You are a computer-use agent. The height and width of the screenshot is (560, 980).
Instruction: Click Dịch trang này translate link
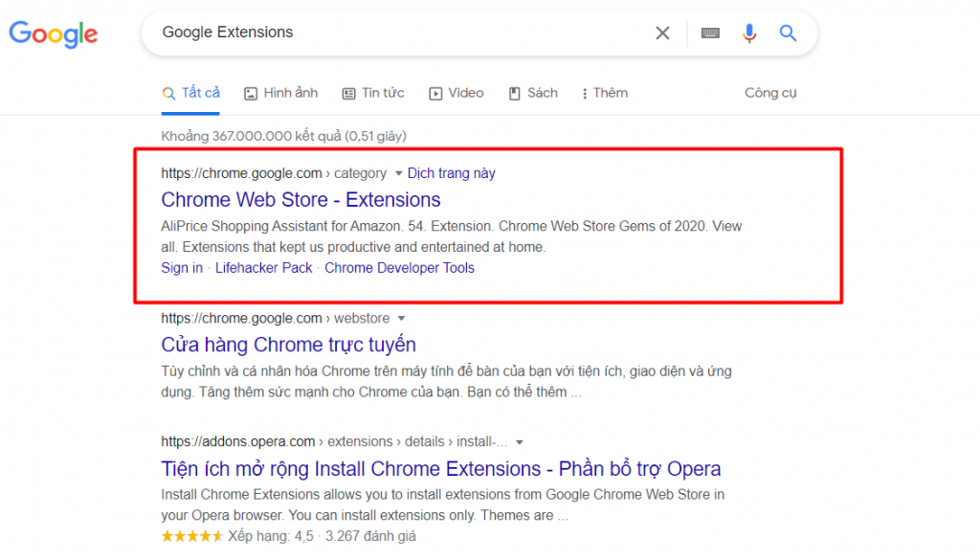pyautogui.click(x=452, y=173)
